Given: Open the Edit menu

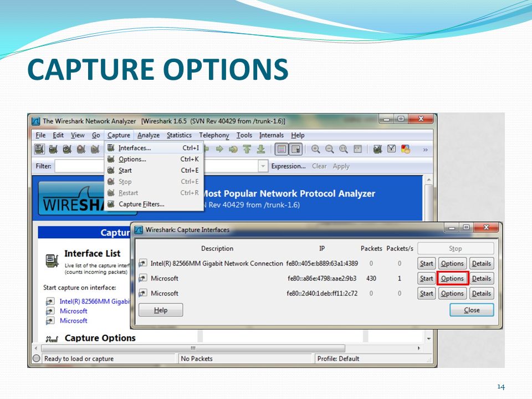Looking at the screenshot, I should pos(58,135).
